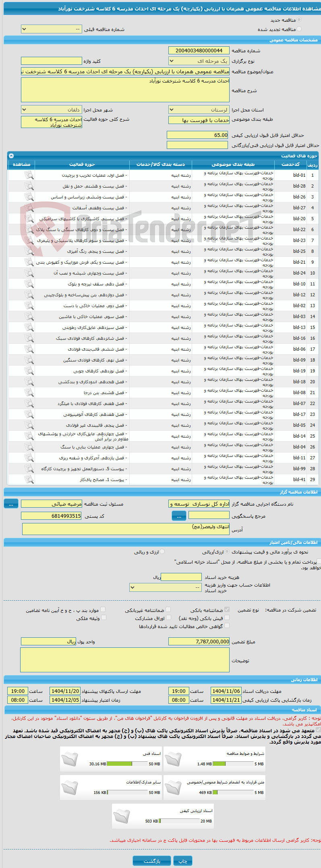
Task: Open view icon for row bld-19
Action: 29,371
